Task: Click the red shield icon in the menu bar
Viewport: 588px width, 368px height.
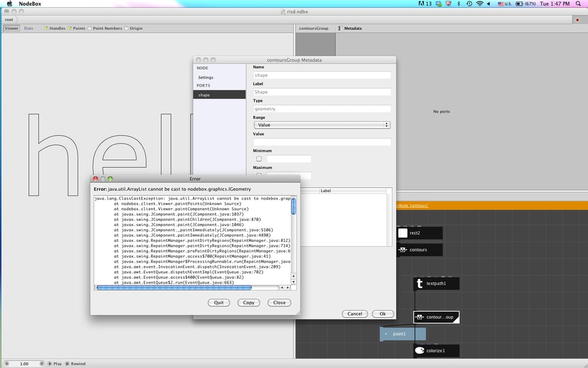Action: pyautogui.click(x=448, y=4)
